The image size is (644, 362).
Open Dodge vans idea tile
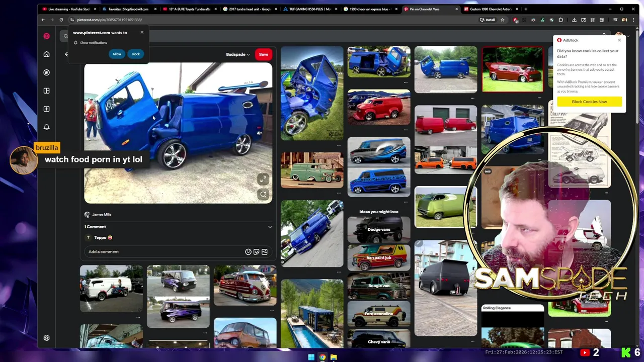click(379, 229)
